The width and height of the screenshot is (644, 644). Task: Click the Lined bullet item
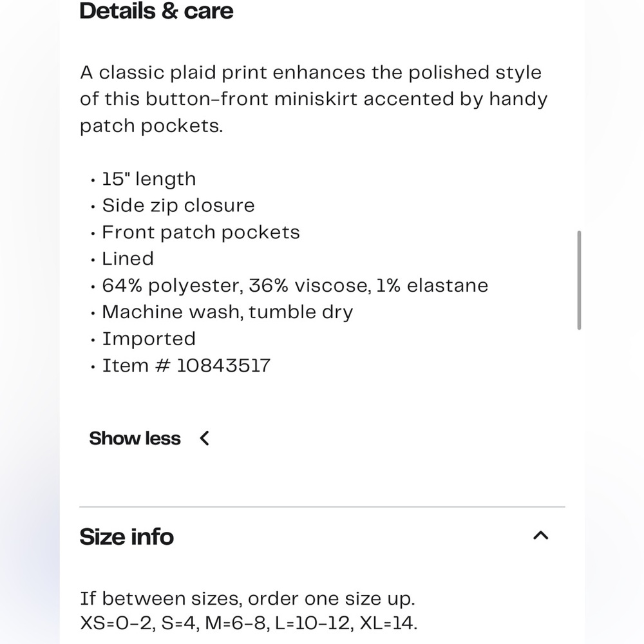128,259
